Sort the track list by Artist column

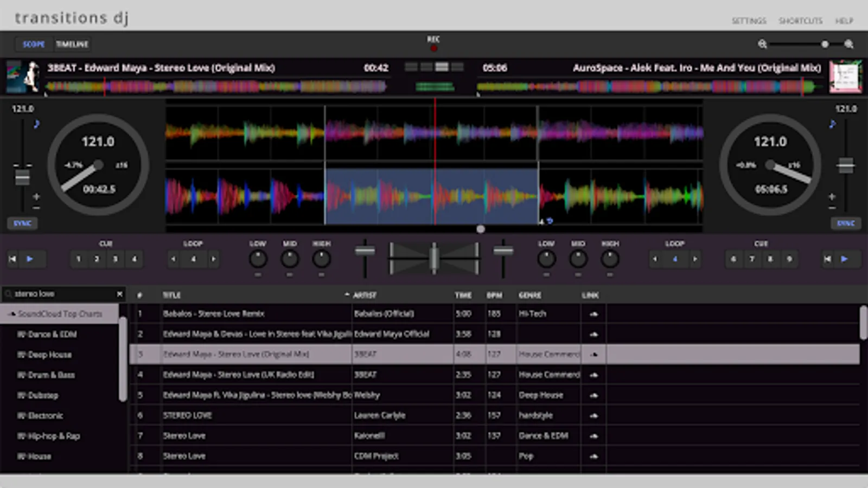(365, 295)
